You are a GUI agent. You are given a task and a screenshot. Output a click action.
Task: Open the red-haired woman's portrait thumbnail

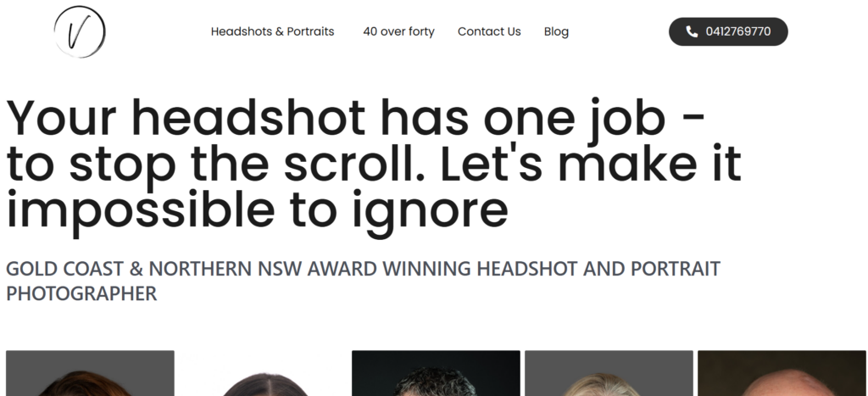click(x=90, y=373)
